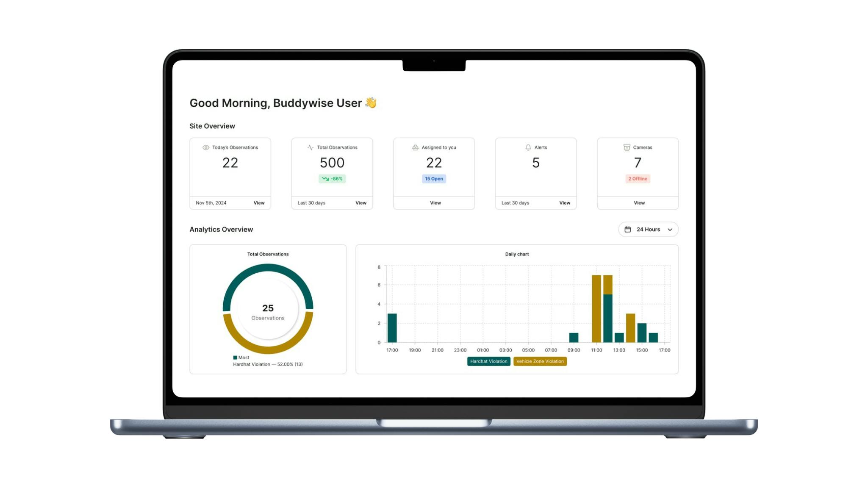Click the 2 Offline cameras badge
This screenshot has height=488, width=868.
pyautogui.click(x=638, y=179)
